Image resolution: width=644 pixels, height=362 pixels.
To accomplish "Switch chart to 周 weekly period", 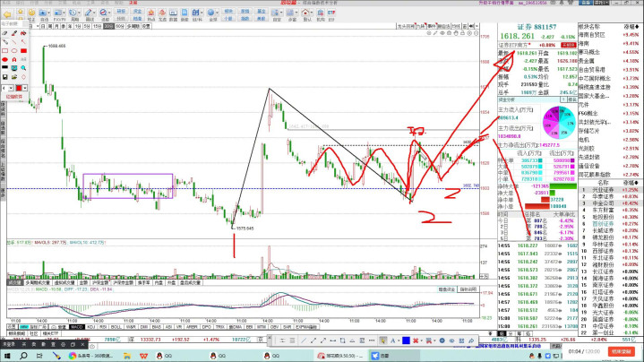I will tap(50, 26).
